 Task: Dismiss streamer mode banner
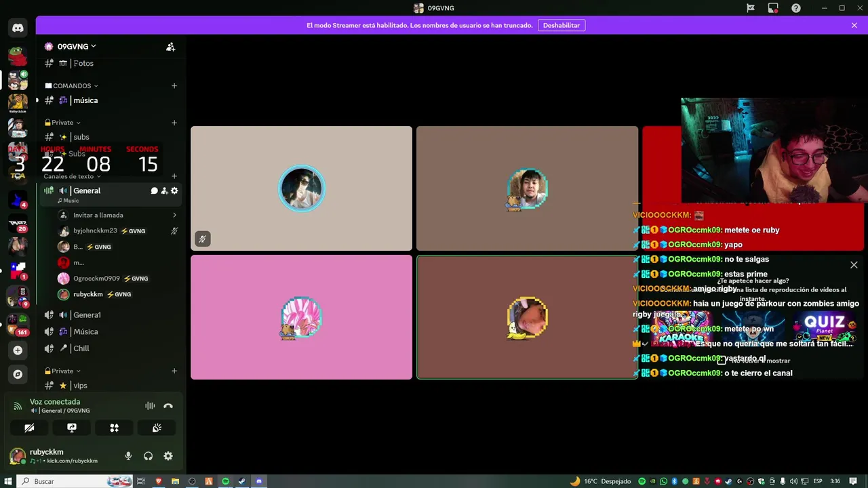tap(854, 25)
